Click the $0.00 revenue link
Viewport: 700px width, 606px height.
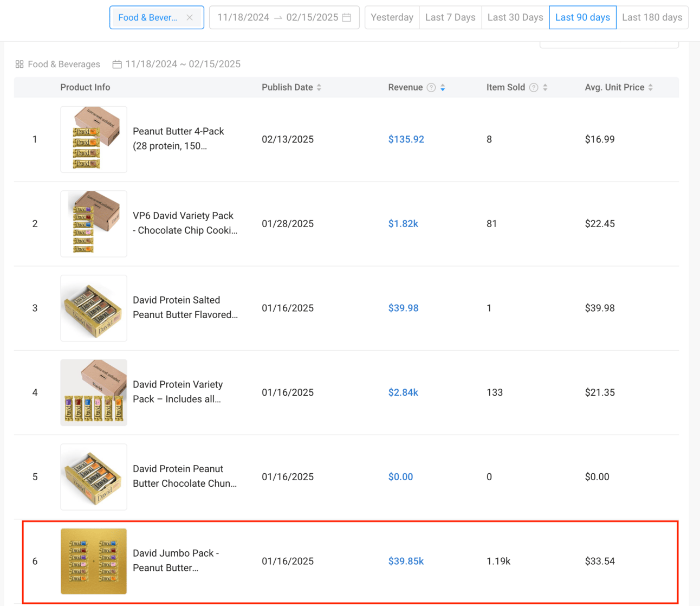point(400,477)
